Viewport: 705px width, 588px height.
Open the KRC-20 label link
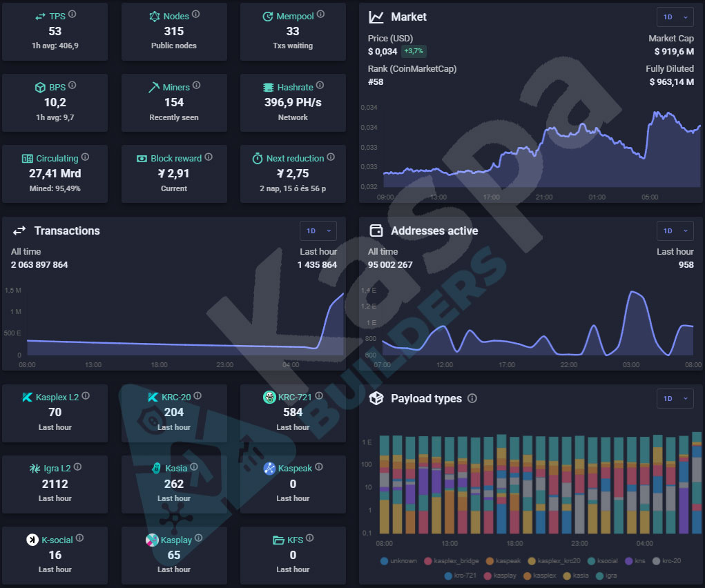[176, 398]
